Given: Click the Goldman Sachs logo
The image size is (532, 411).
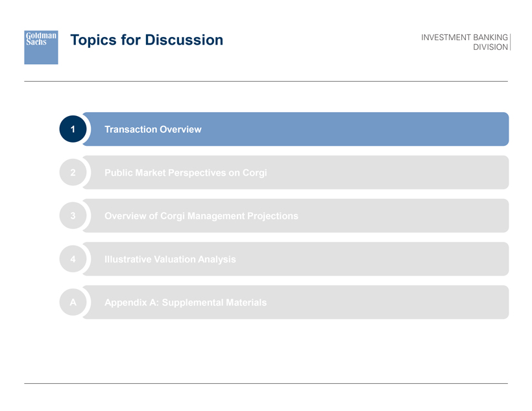Looking at the screenshot, I should tap(41, 47).
